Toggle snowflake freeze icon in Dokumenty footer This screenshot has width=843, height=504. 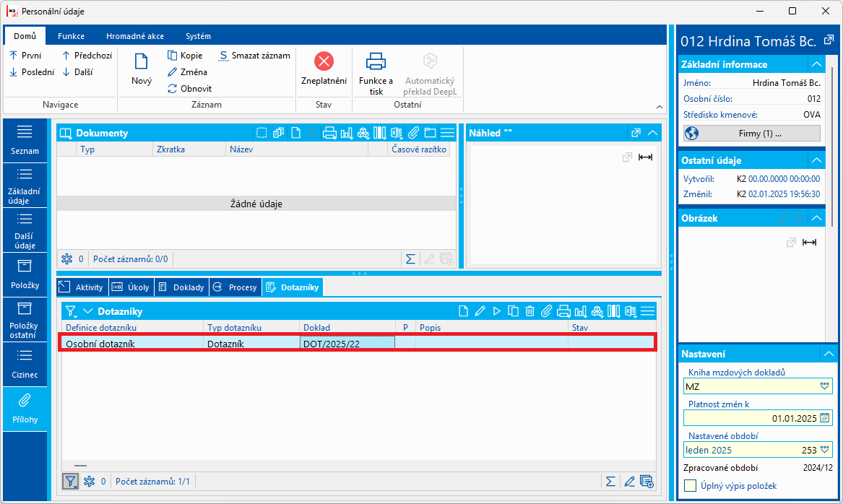tap(66, 259)
